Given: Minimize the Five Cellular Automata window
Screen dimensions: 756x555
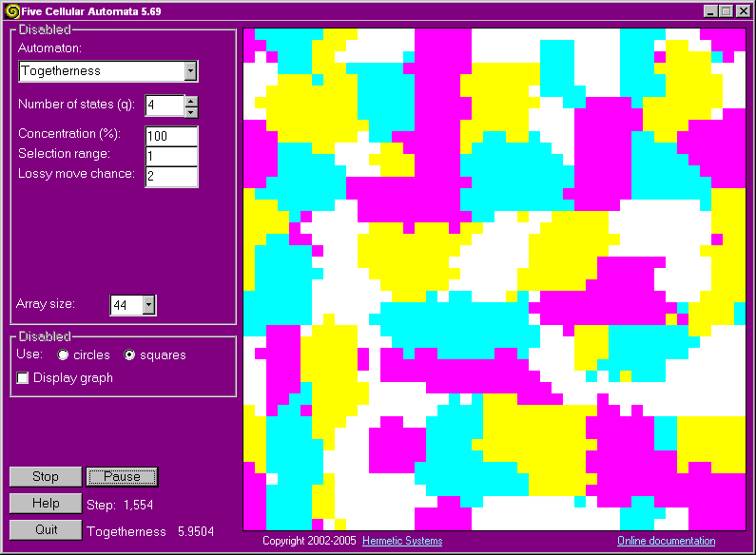Looking at the screenshot, I should (711, 11).
